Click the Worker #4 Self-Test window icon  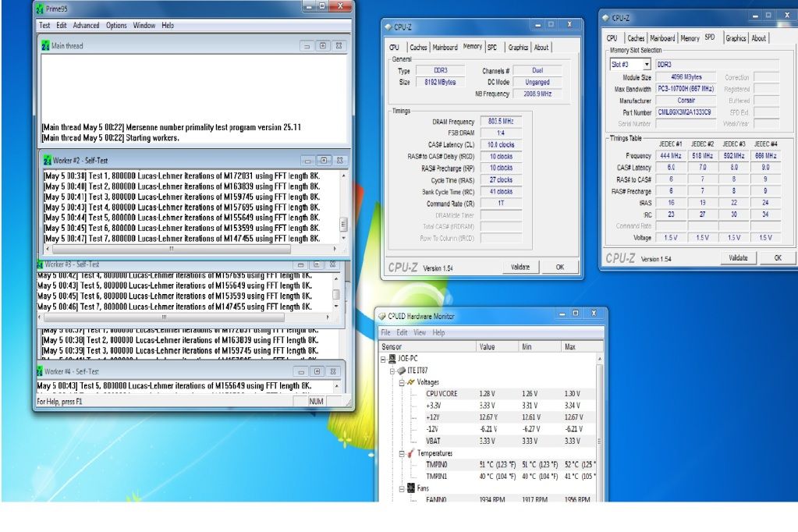tap(41, 371)
